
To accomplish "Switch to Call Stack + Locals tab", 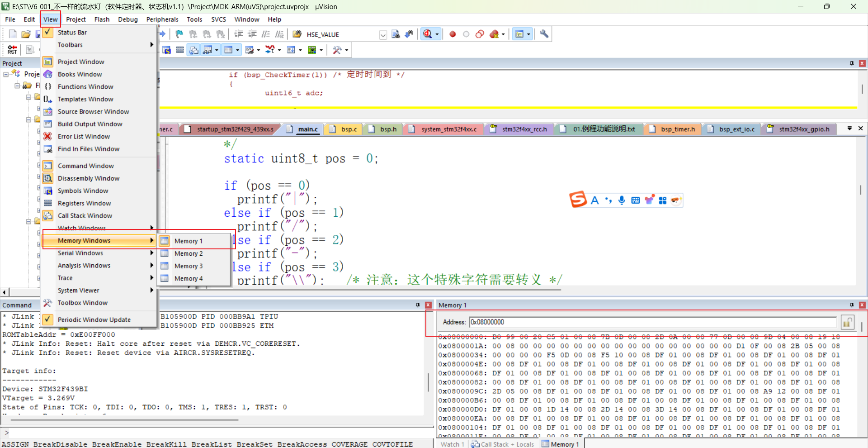I will [x=503, y=444].
